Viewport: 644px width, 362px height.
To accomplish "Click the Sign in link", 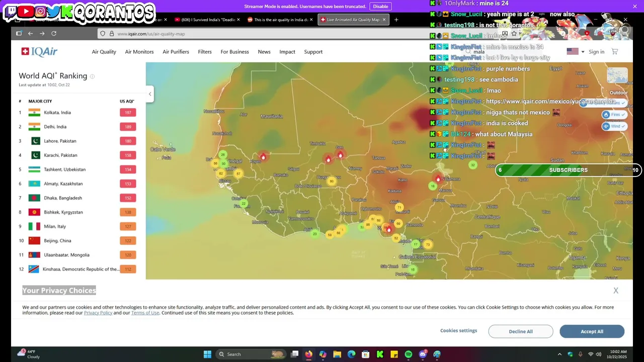I will click(596, 52).
